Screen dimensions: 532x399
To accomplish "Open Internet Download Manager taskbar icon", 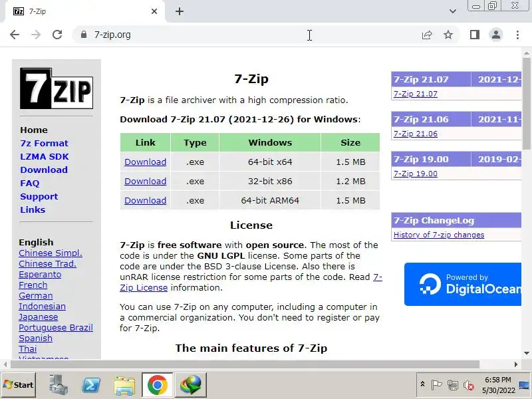I will tap(191, 385).
